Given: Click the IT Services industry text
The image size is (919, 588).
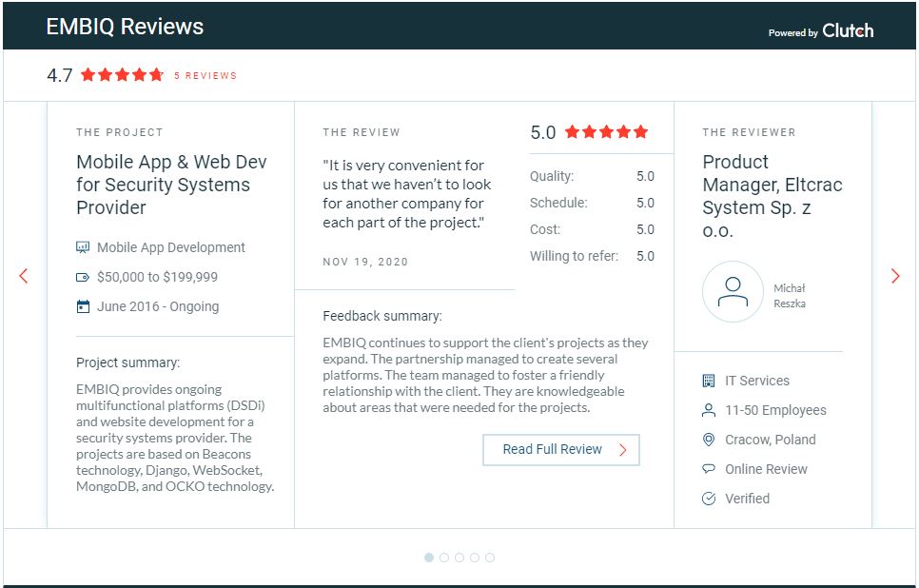Looking at the screenshot, I should pyautogui.click(x=757, y=381).
